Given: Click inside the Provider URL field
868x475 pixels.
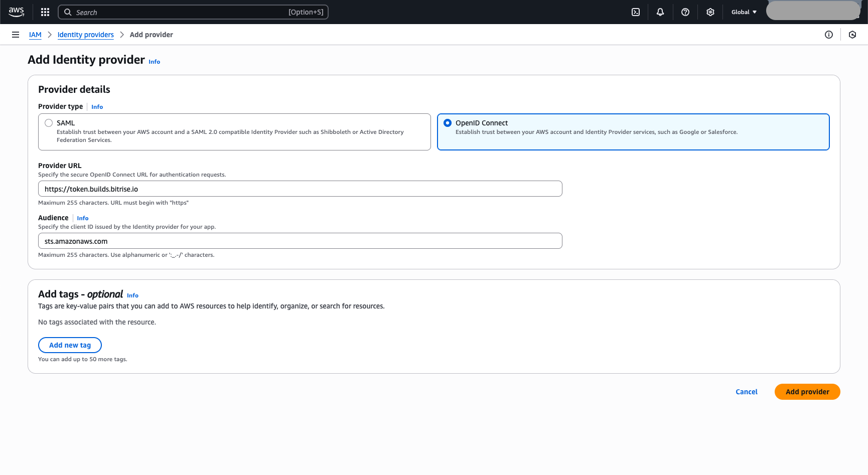Looking at the screenshot, I should 300,189.
